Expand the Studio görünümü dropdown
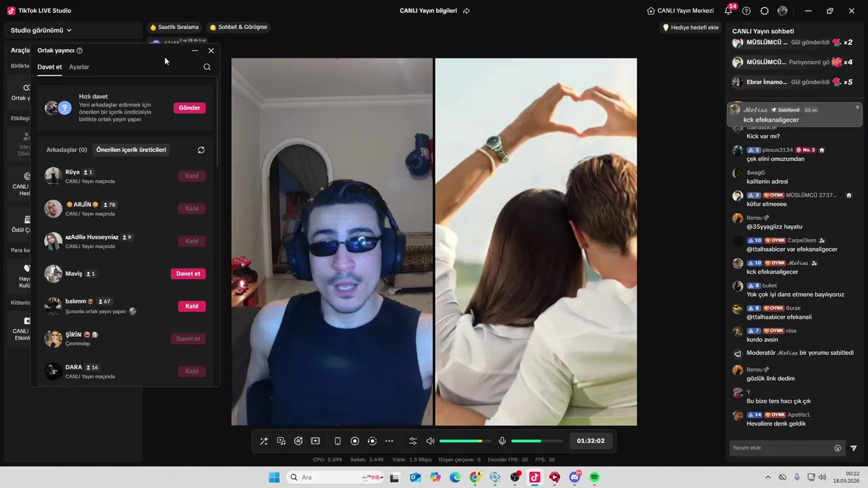This screenshot has height=488, width=868. [x=41, y=30]
